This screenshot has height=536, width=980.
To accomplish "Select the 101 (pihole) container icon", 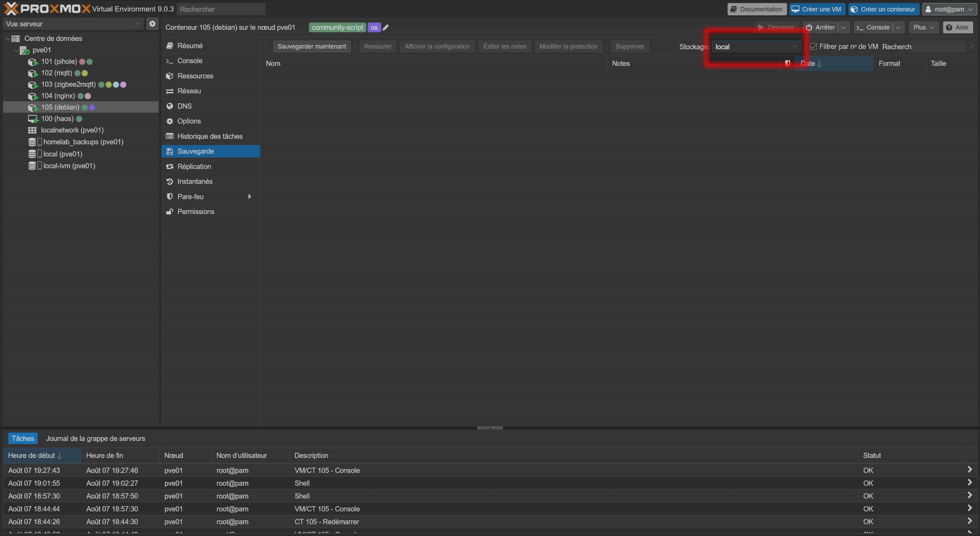I will (33, 62).
